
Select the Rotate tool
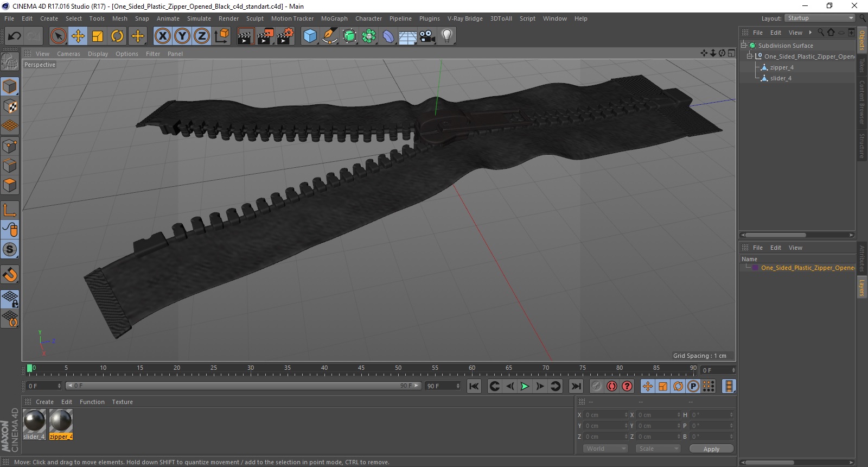click(x=117, y=36)
